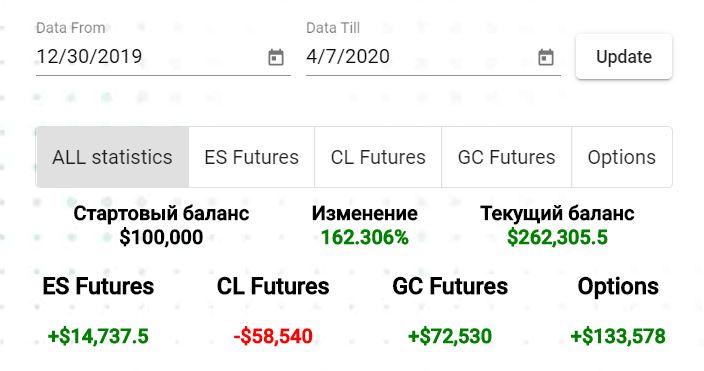This screenshot has width=704, height=371.
Task: Open the GC Futures tab
Action: [506, 157]
